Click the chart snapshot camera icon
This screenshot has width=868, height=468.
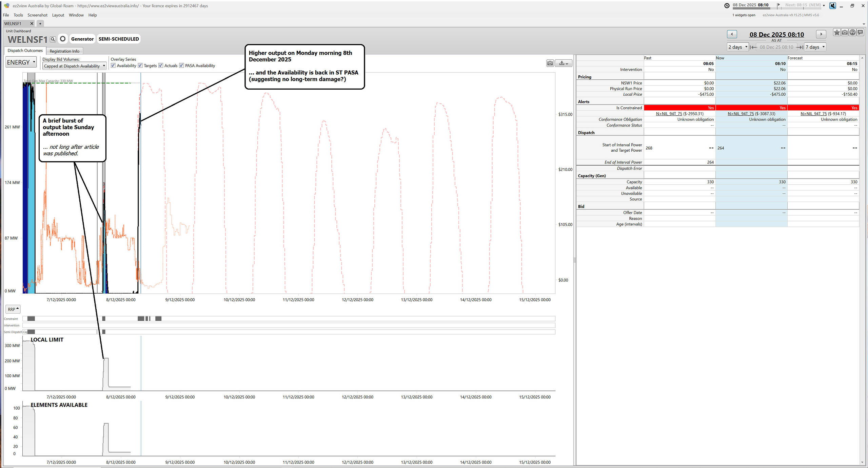click(x=550, y=63)
